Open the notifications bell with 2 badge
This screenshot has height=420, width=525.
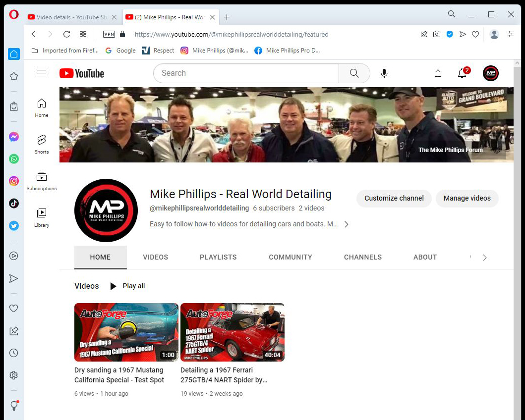pyautogui.click(x=463, y=73)
